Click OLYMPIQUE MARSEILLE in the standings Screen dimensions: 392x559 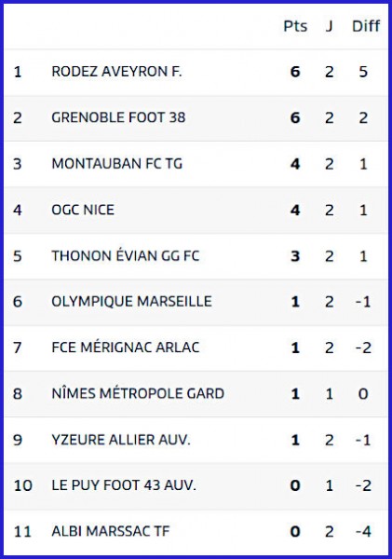click(x=132, y=302)
